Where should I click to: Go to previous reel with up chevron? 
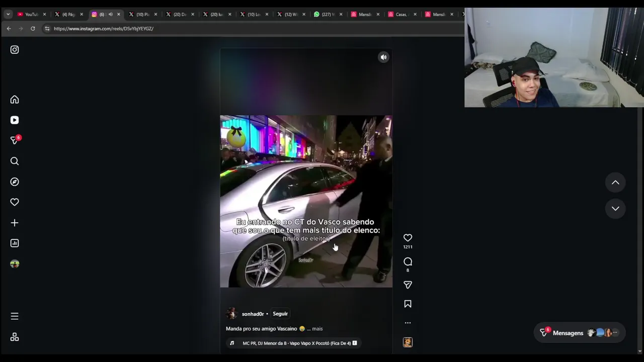[615, 183]
